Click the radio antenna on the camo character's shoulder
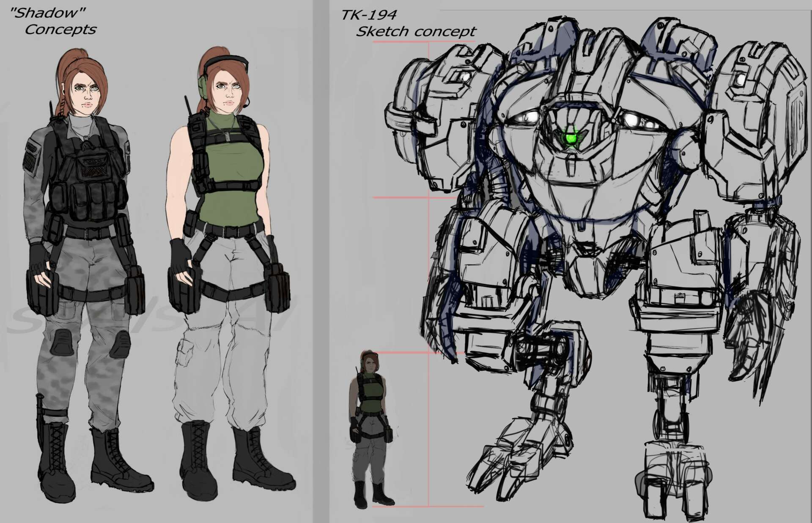Viewport: 812px width, 523px height. [x=52, y=109]
